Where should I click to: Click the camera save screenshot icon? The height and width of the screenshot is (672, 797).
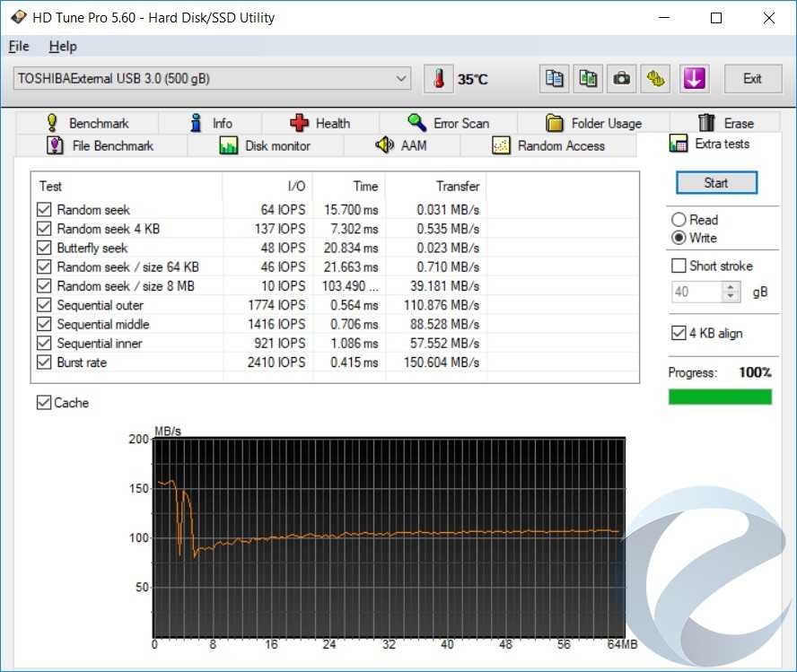[621, 79]
